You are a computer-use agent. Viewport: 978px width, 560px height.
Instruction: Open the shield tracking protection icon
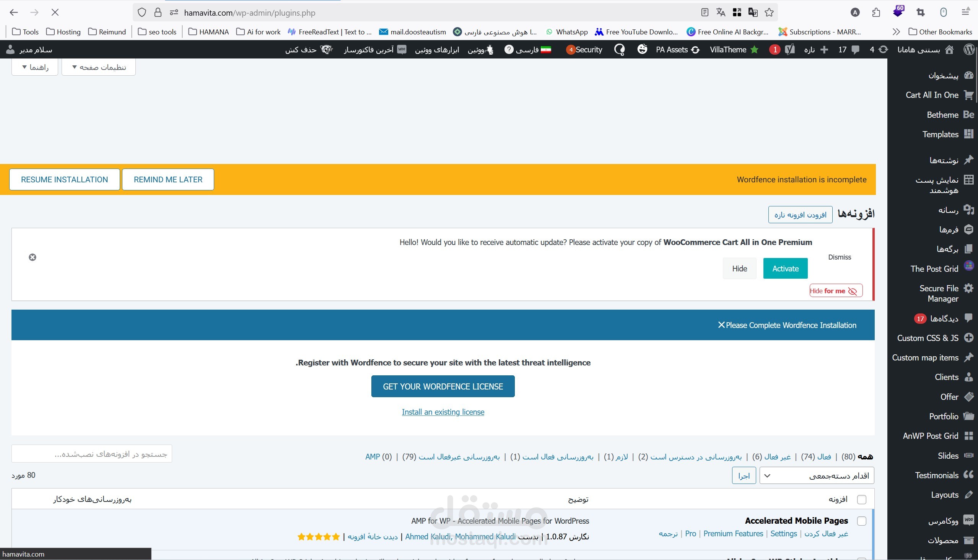142,13
